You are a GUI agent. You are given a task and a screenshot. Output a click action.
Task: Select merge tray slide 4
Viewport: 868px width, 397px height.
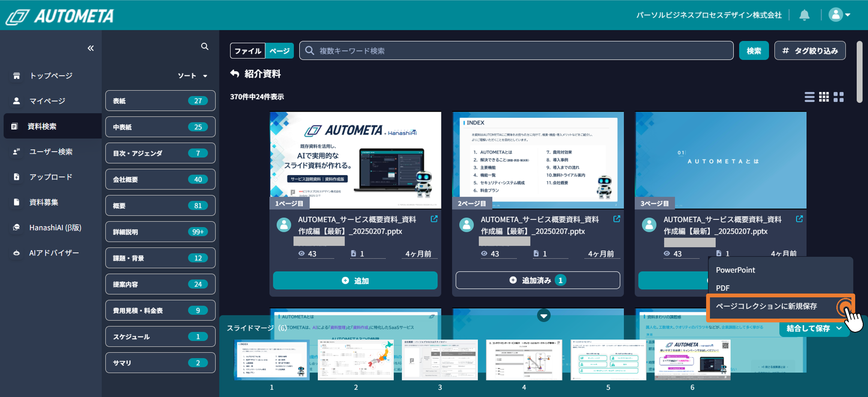tap(524, 360)
